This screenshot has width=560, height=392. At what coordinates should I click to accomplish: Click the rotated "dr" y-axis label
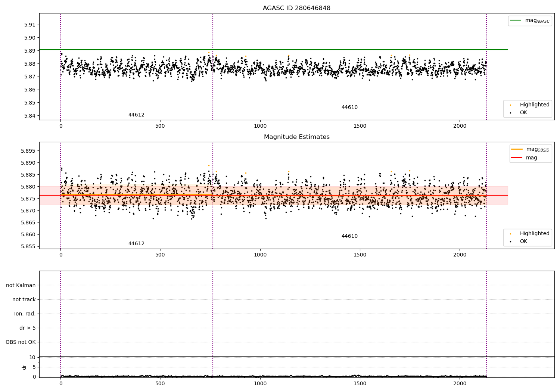(x=24, y=367)
